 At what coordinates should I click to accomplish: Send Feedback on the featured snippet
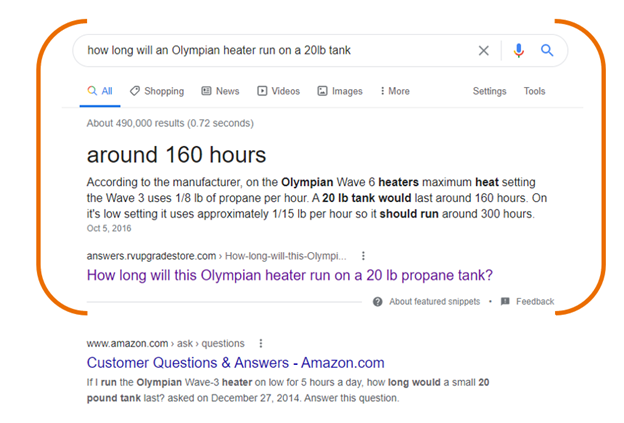535,302
